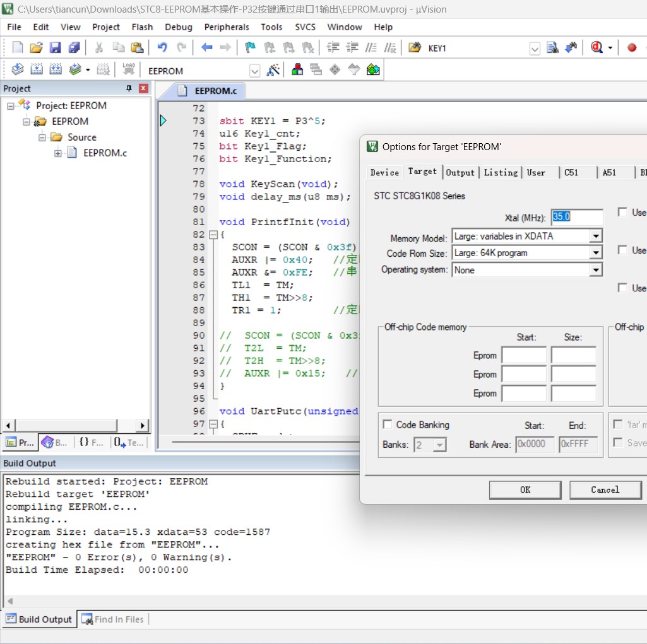647x644 pixels.
Task: Pin the Project panel with the pushpin icon
Action: coord(129,88)
